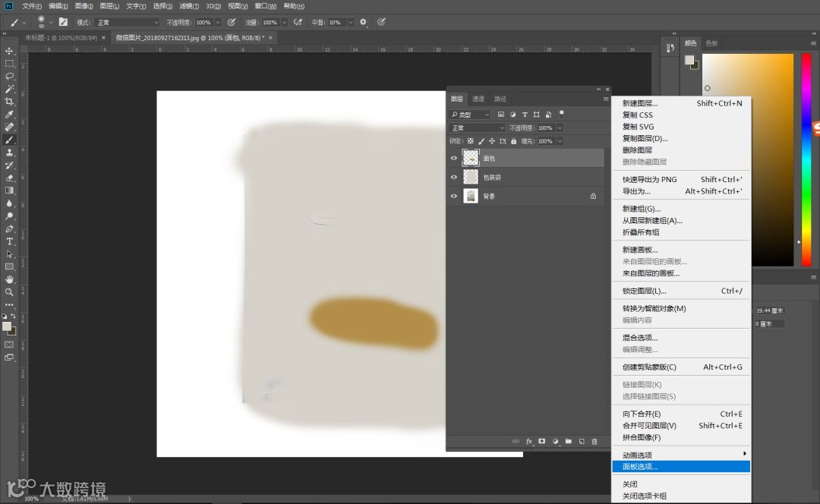
Task: Click the new group folder icon
Action: 569,441
